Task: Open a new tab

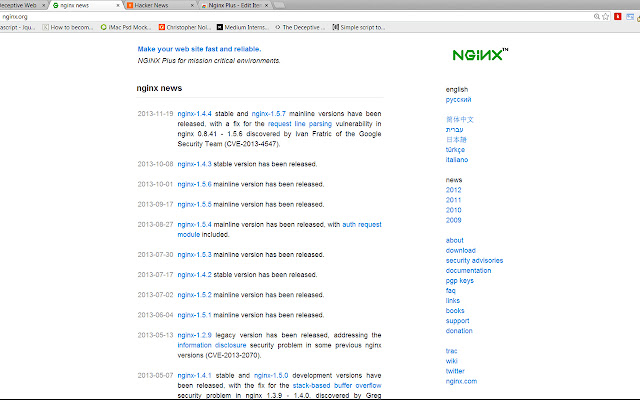Action: [279, 5]
